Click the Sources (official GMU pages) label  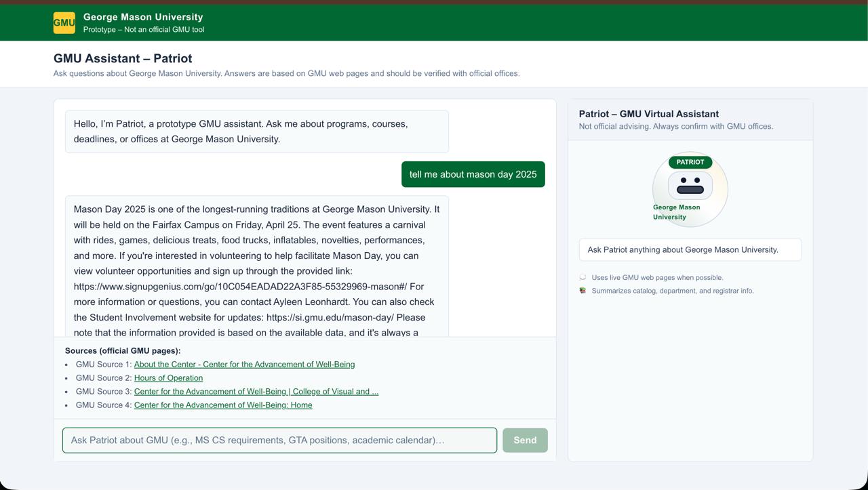(x=123, y=351)
